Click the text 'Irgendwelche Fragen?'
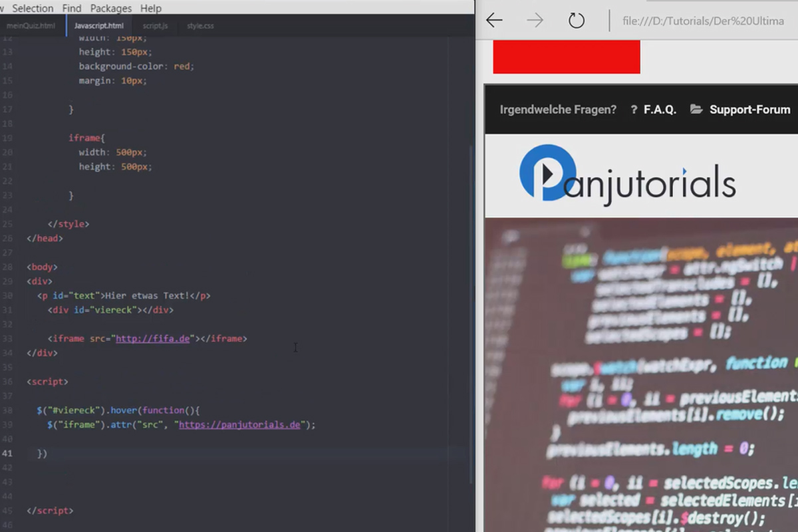The width and height of the screenshot is (798, 532). [x=558, y=110]
